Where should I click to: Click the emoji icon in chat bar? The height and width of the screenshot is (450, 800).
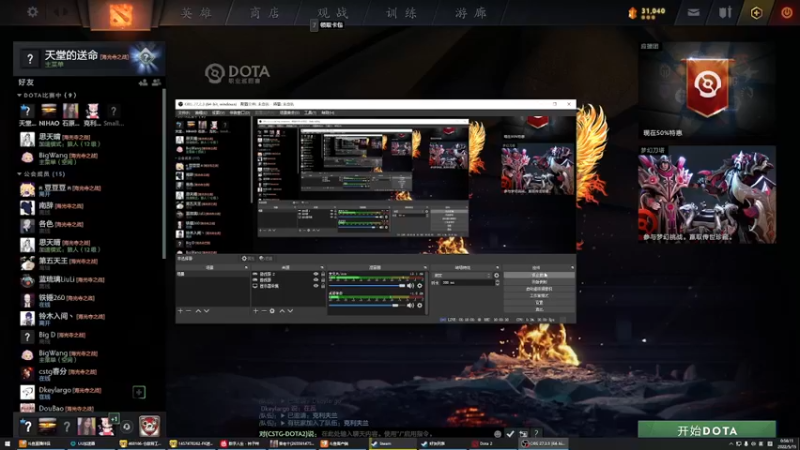pyautogui.click(x=497, y=434)
